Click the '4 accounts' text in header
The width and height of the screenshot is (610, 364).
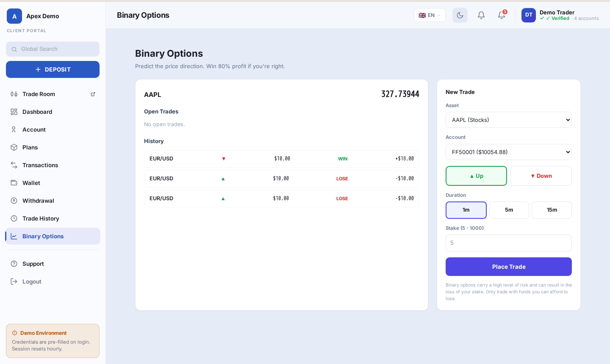pos(586,18)
